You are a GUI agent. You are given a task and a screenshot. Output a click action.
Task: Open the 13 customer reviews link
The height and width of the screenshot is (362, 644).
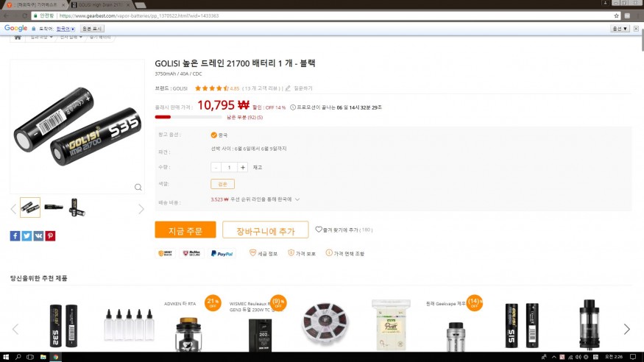(263, 88)
